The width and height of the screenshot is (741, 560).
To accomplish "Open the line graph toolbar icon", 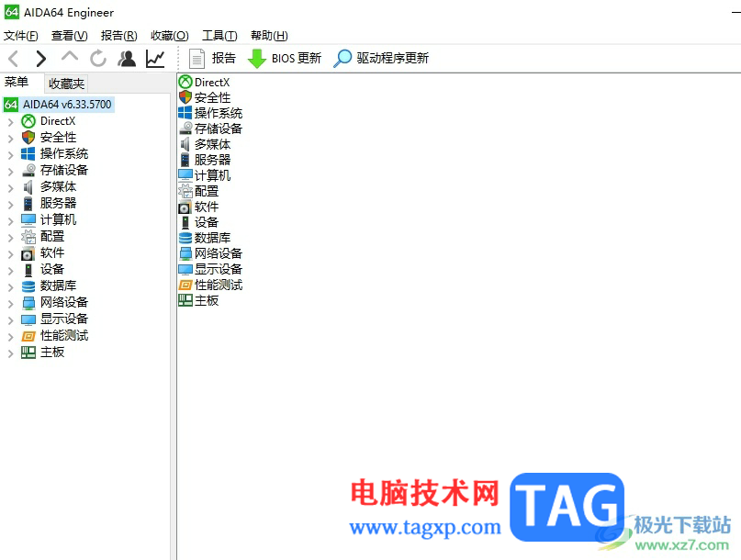I will point(155,59).
